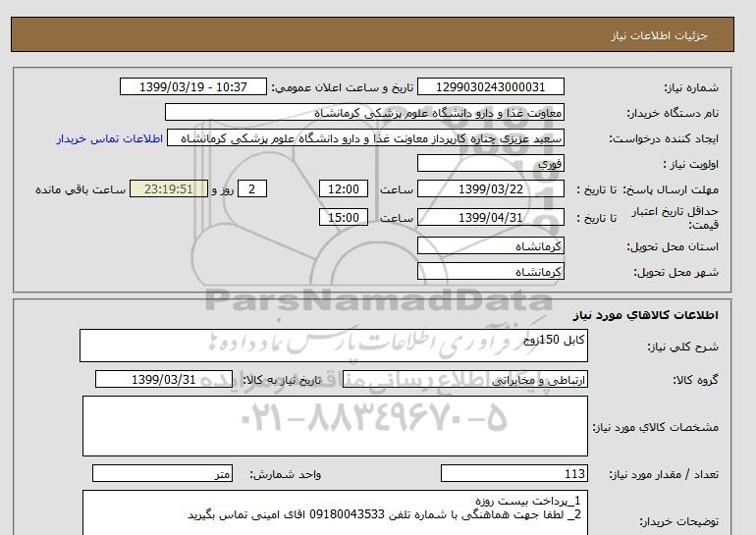The width and height of the screenshot is (756, 535).
Task: Click the response deadline date 1399/03/22
Action: (490, 188)
